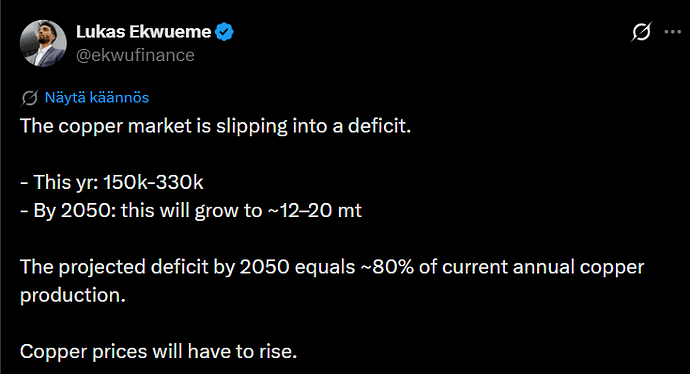
Task: Click the blue verified badge next to Lukas Ekwueme
Action: pos(224,32)
